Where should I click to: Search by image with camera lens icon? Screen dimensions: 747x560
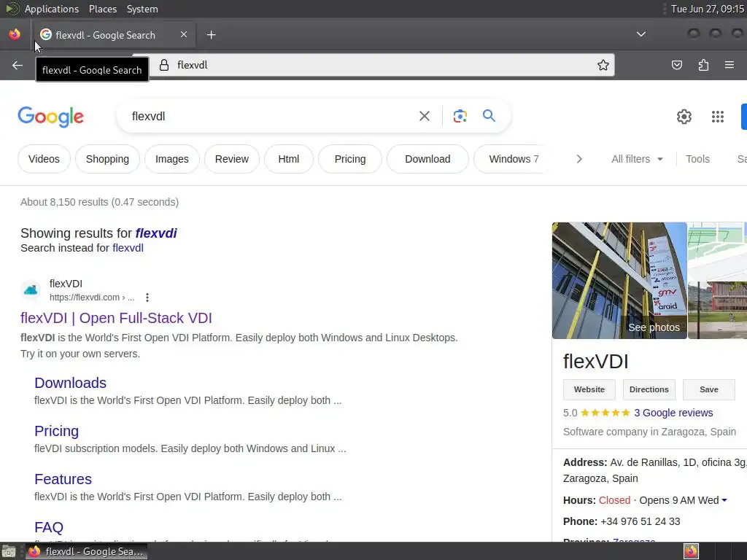[x=460, y=116]
